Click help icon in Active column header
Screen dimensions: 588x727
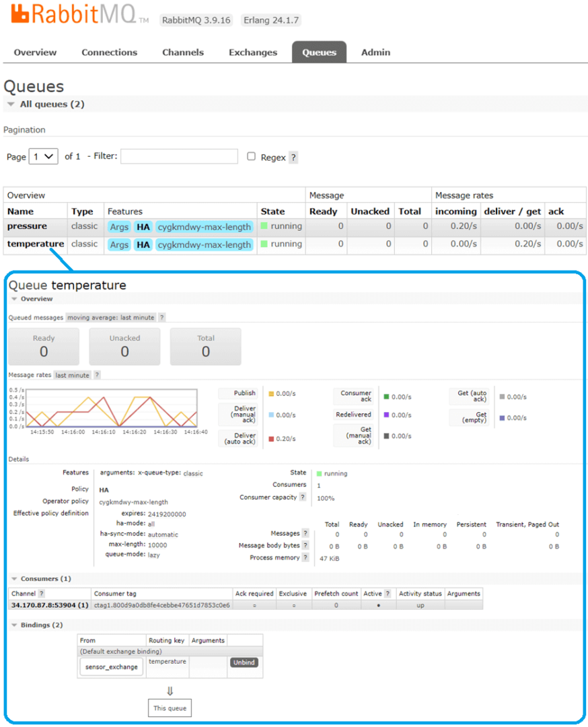click(388, 594)
